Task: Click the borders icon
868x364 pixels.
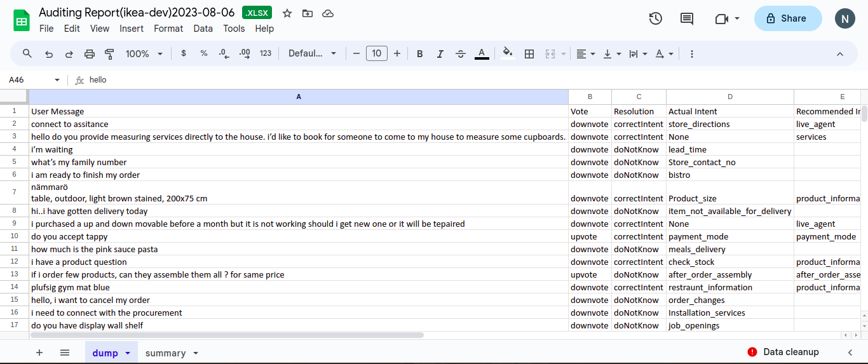Action: (x=529, y=54)
